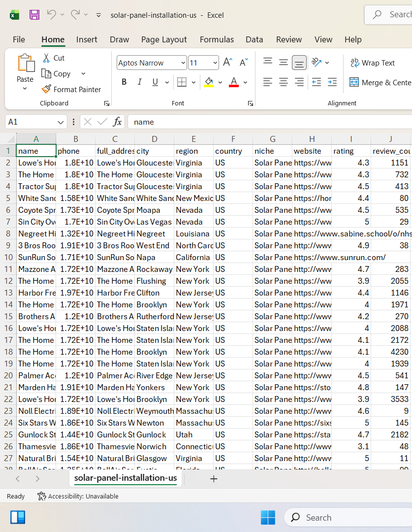Switch to the View ribbon tab
The height and width of the screenshot is (532, 412).
click(323, 40)
